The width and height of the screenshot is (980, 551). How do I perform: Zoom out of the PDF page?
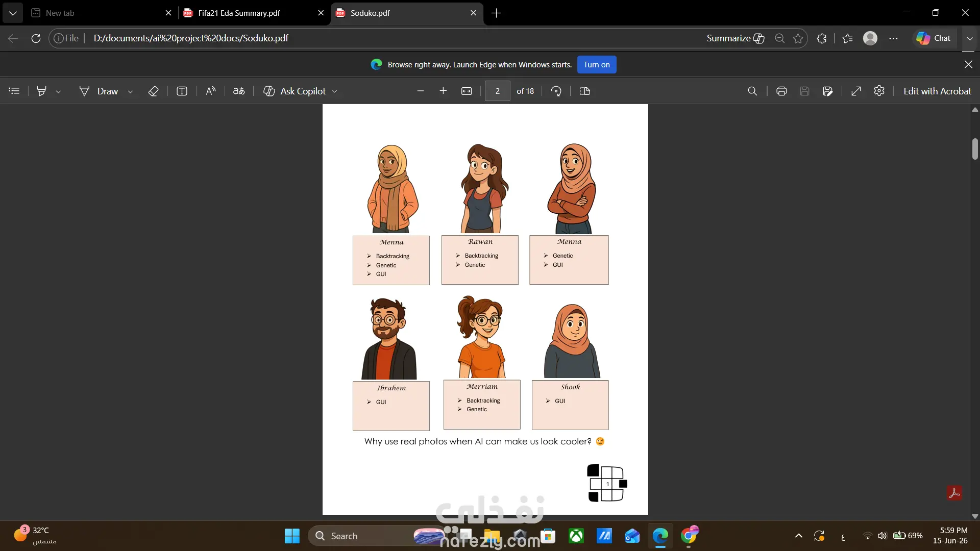pyautogui.click(x=421, y=91)
